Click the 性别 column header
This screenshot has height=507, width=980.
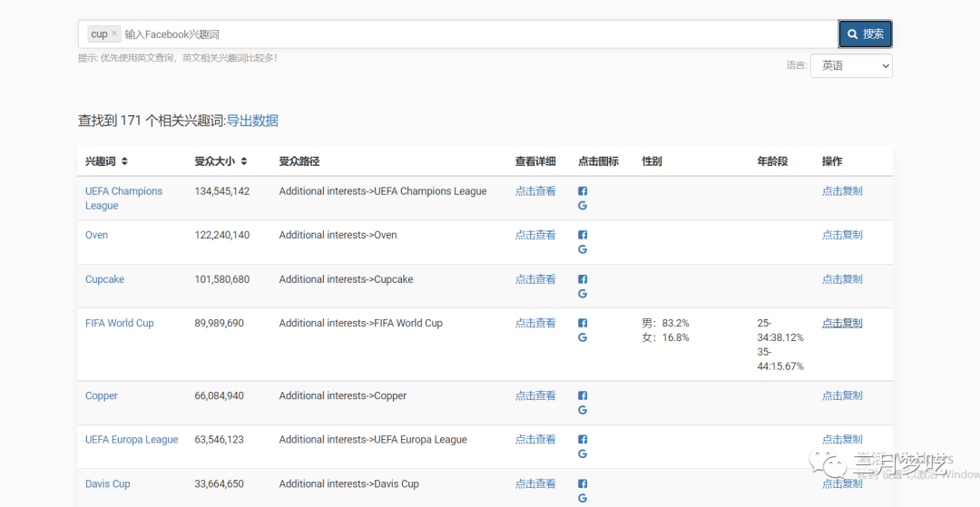pos(652,161)
